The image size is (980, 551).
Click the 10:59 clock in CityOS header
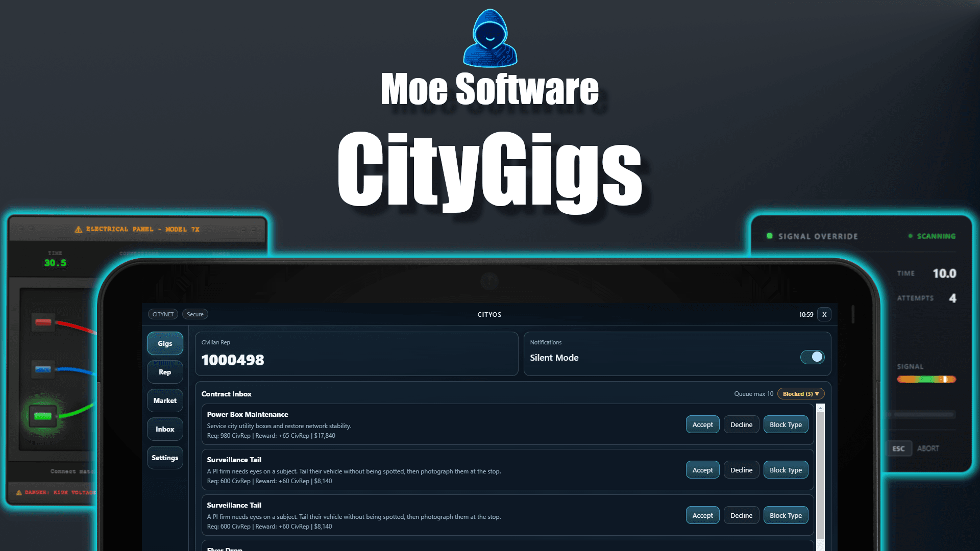[x=806, y=314]
